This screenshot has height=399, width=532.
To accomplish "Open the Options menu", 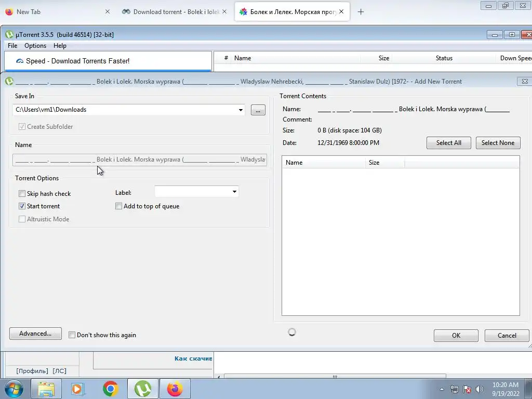I will pos(35,46).
